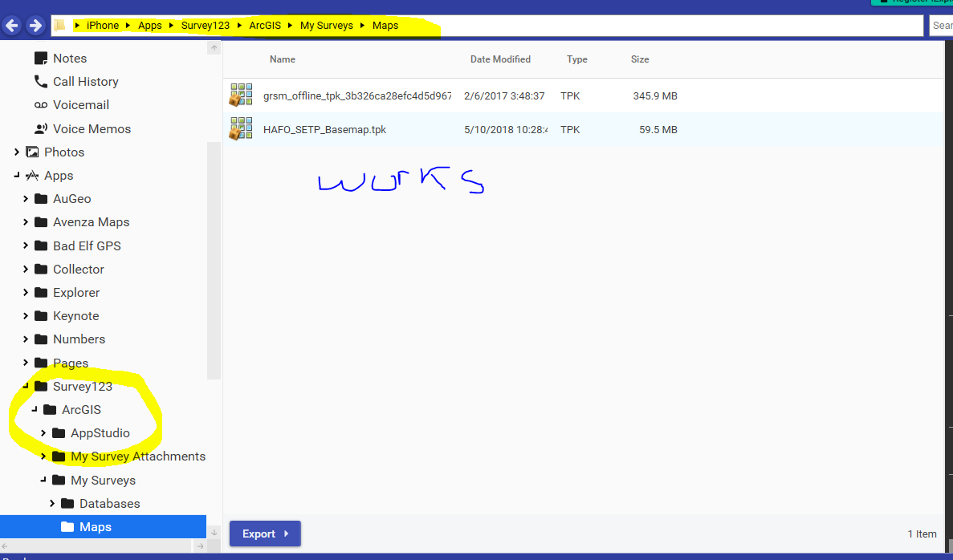Click the Databases folder icon
The height and width of the screenshot is (560, 953).
67,504
